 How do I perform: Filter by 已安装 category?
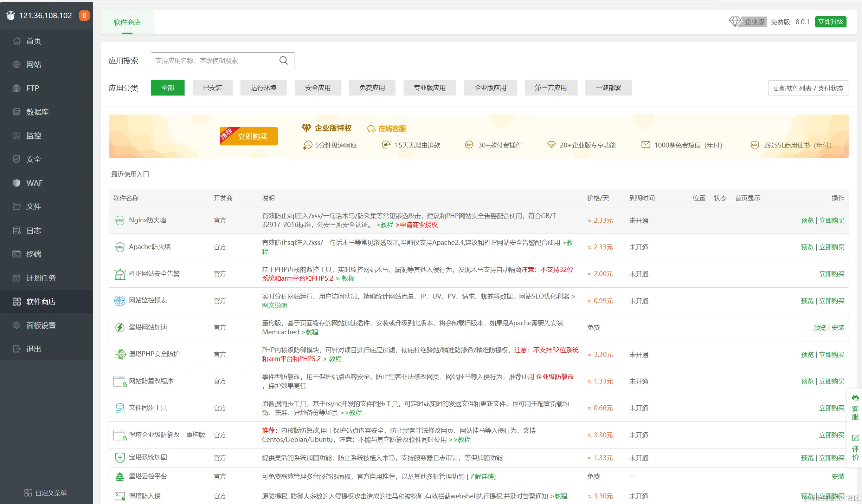(212, 87)
